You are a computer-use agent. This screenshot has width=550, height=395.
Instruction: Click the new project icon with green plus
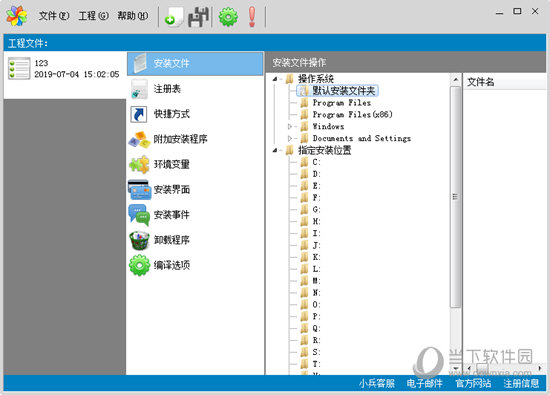(173, 17)
